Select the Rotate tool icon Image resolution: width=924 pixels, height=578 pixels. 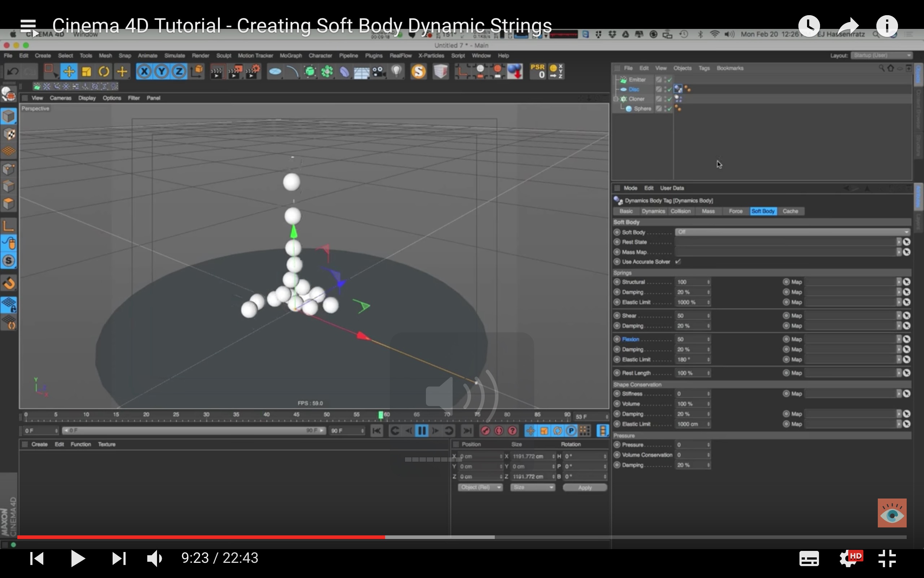(x=104, y=72)
